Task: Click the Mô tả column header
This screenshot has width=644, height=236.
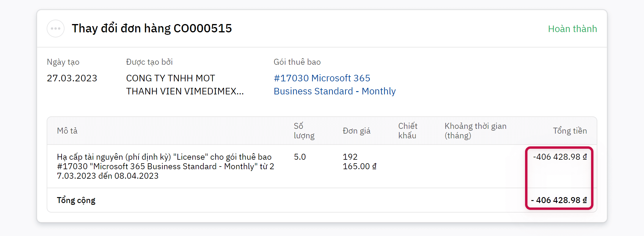Action: tap(67, 131)
